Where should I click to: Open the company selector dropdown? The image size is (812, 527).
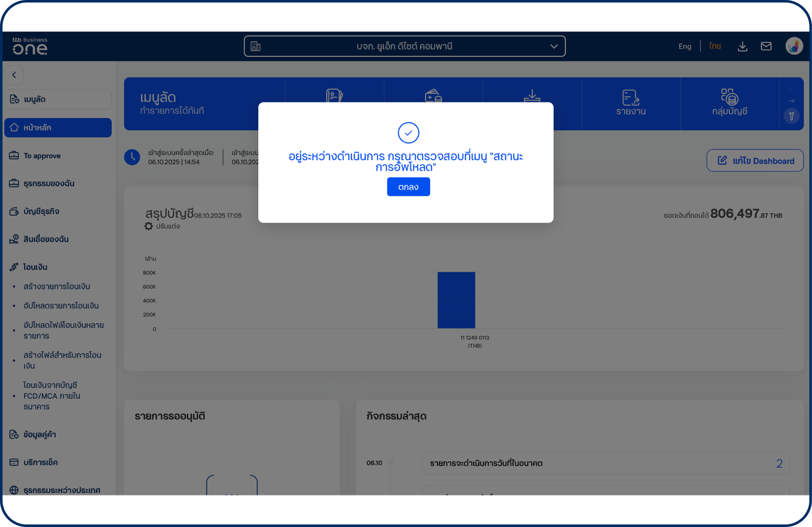pyautogui.click(x=404, y=46)
